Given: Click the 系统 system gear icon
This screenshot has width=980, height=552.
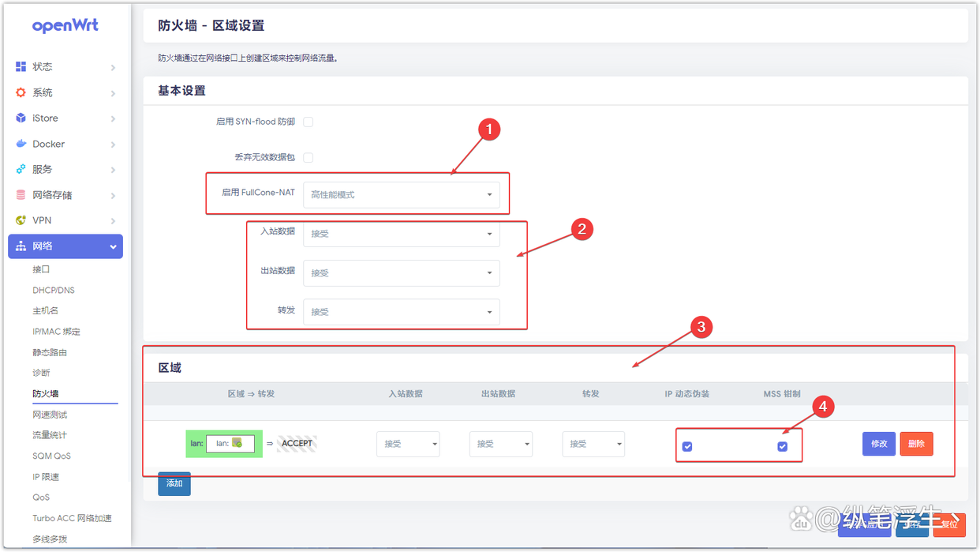Looking at the screenshot, I should pos(21,92).
